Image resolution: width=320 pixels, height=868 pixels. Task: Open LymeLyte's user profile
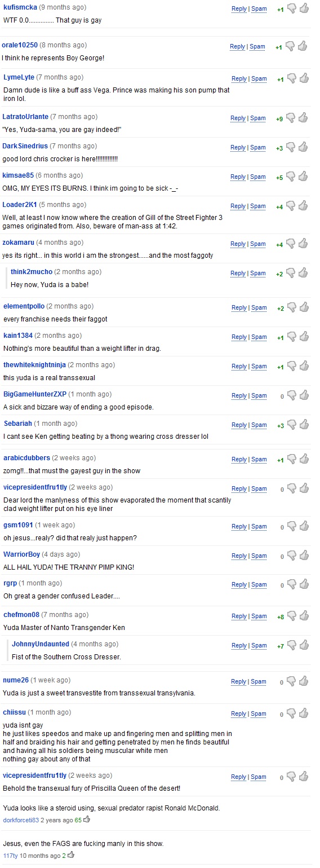point(19,77)
